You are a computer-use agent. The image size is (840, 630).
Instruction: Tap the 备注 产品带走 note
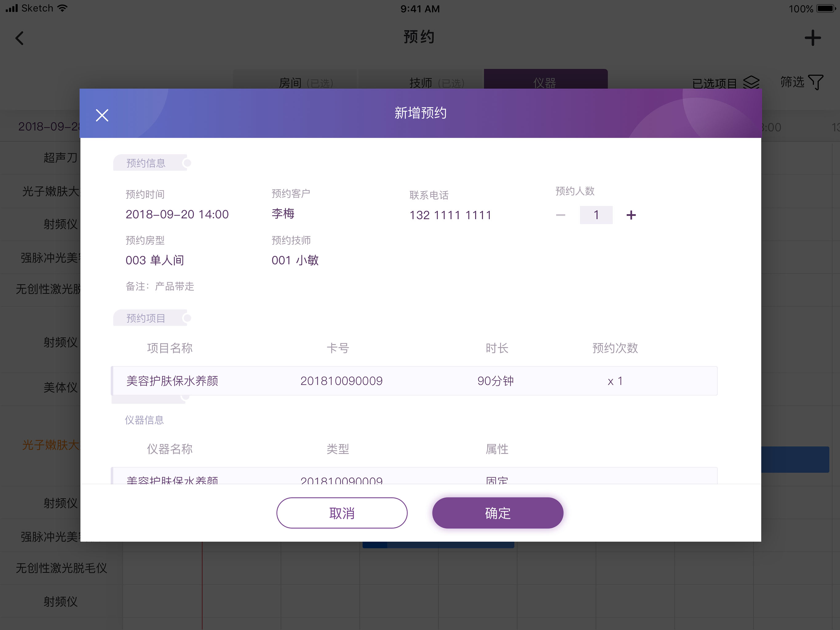pyautogui.click(x=160, y=286)
